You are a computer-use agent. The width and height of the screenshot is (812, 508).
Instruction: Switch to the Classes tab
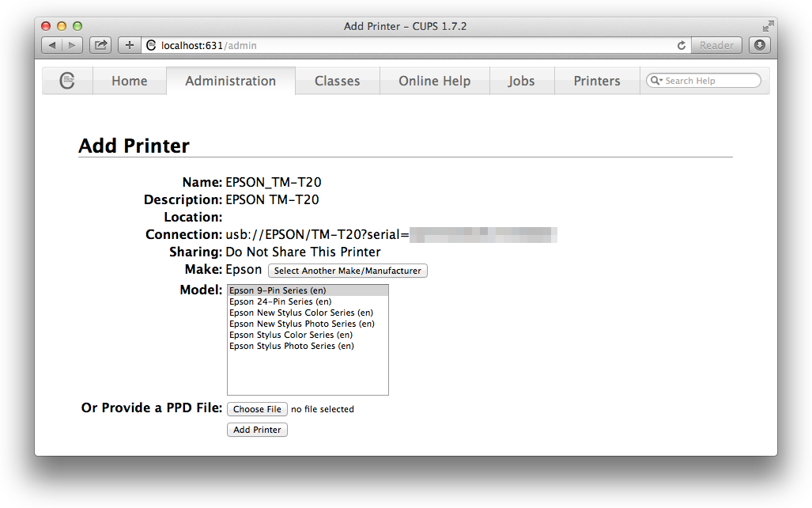tap(337, 81)
